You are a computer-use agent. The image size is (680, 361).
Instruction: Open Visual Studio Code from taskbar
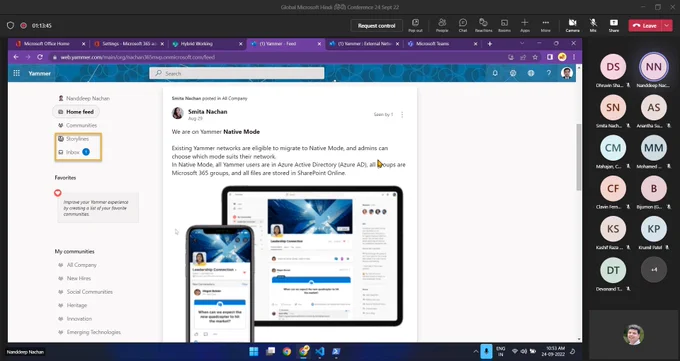tap(320, 351)
